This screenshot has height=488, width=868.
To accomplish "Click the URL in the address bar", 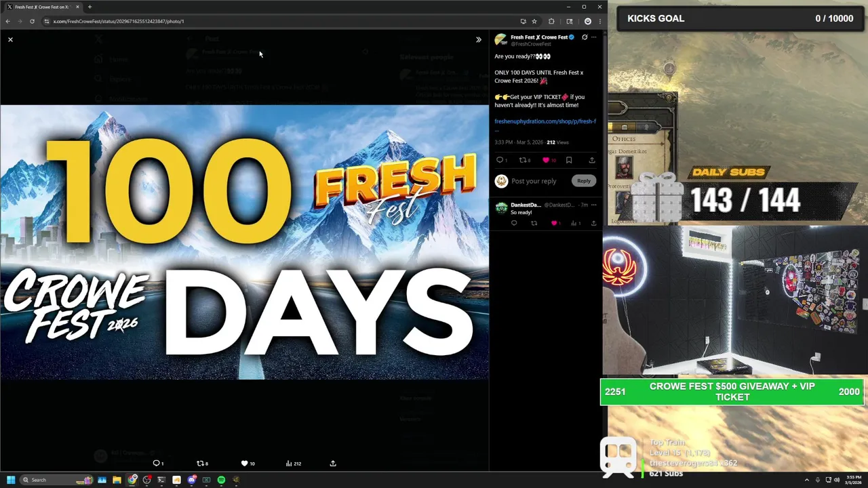I will click(118, 21).
